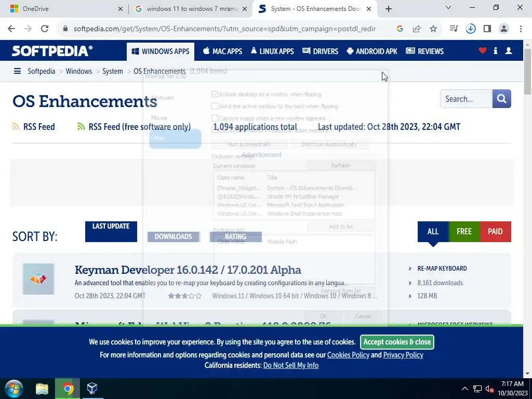Open the tab search dropdown arrow
The height and width of the screenshot is (399, 532).
[448, 7]
